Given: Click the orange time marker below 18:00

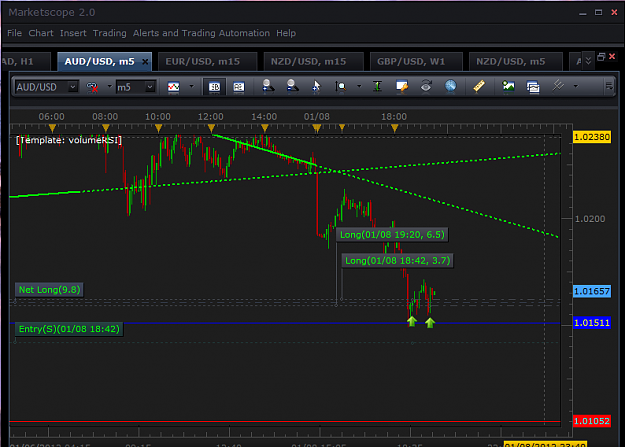Looking at the screenshot, I should coord(395,128).
